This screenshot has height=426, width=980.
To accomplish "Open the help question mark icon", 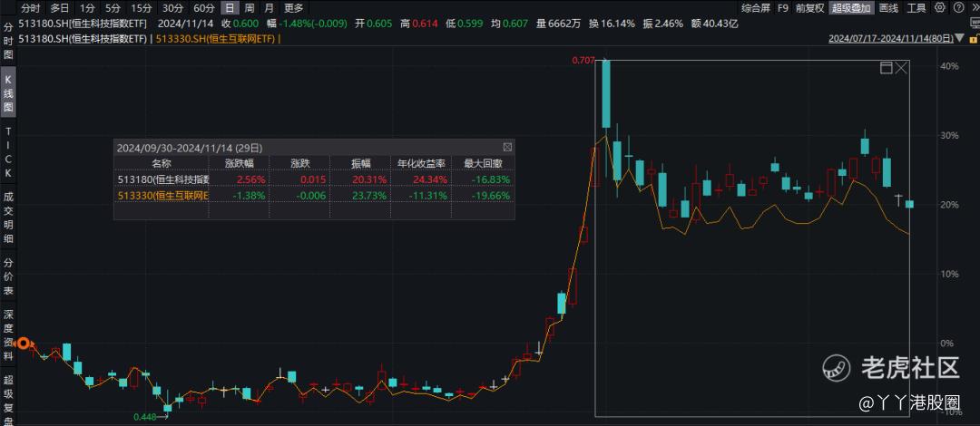I will (x=959, y=8).
